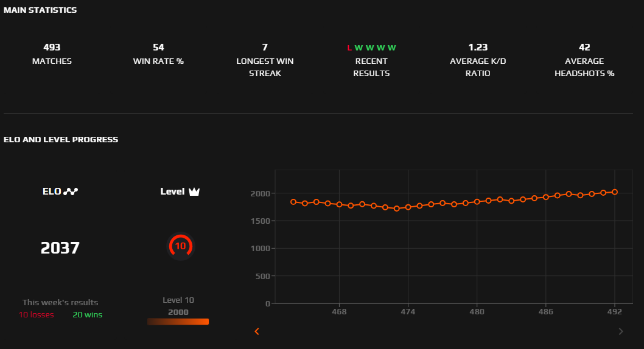Click the LONGEST WIN STREAK label

coord(265,67)
